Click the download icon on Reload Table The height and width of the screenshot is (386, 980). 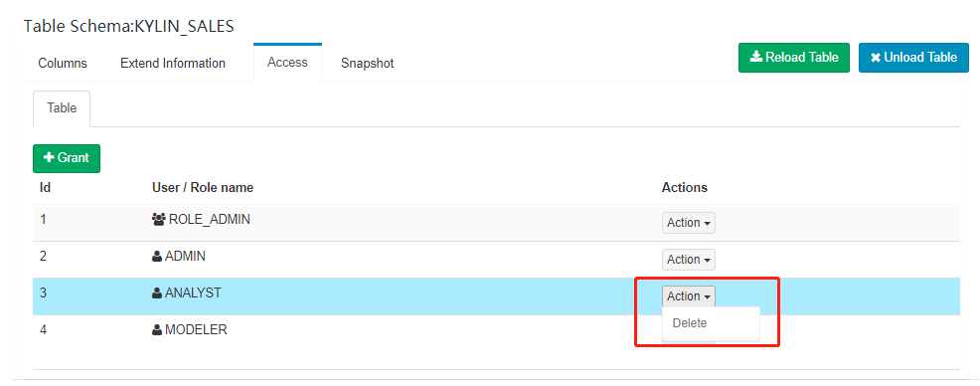tap(755, 57)
